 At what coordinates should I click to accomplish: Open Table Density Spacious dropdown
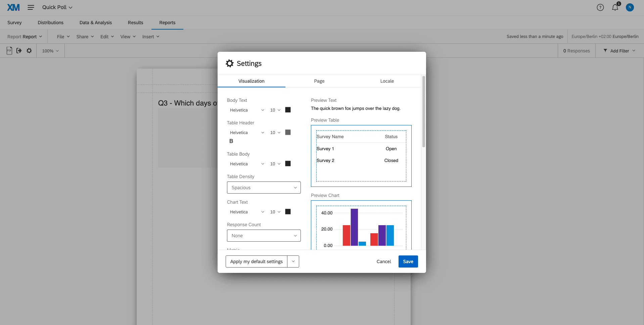pos(264,188)
